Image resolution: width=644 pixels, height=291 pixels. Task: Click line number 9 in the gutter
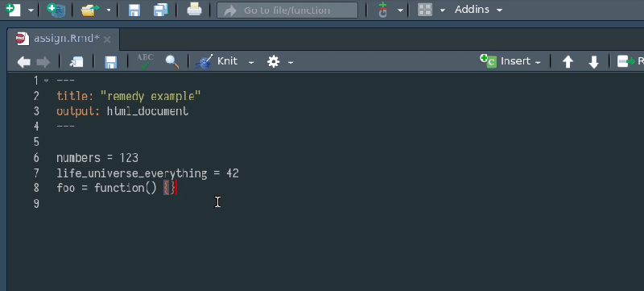pos(36,203)
